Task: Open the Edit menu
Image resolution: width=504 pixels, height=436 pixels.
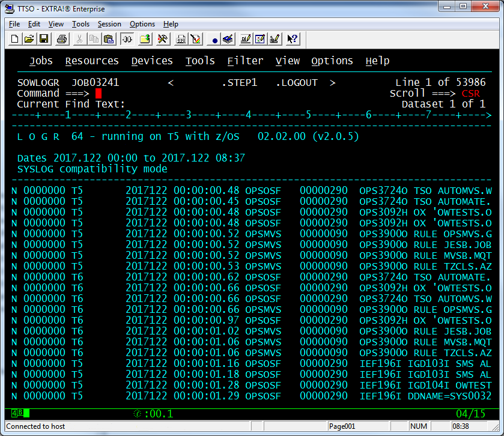Action: click(x=34, y=24)
